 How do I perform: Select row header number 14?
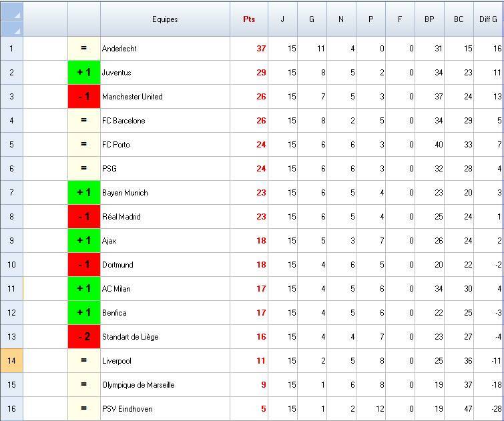click(12, 361)
